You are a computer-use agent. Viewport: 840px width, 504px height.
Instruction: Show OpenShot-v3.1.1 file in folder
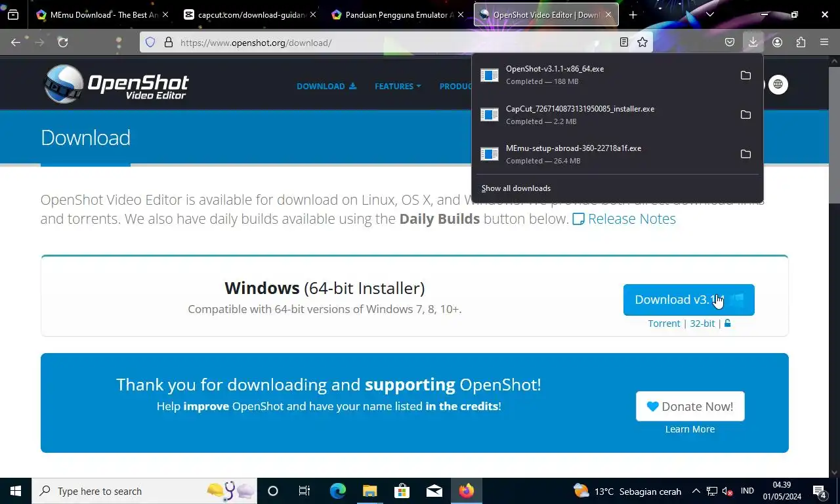[745, 75]
